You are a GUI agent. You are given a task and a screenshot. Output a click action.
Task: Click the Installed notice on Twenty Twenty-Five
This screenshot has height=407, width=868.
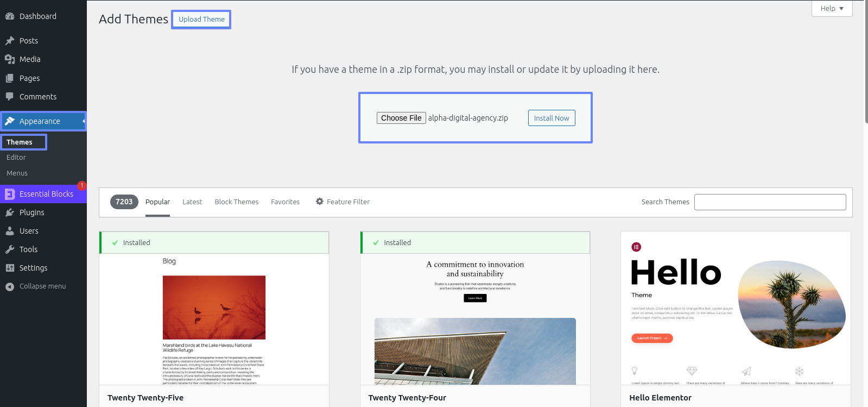point(214,242)
